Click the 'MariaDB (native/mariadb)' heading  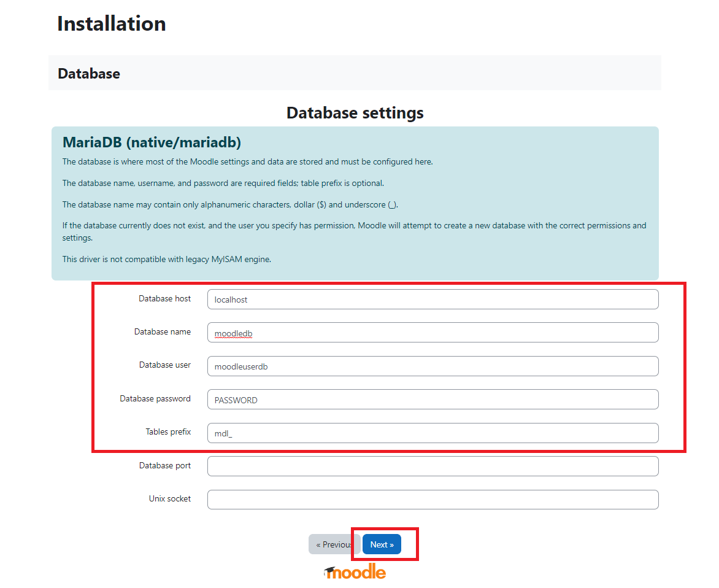coord(152,142)
